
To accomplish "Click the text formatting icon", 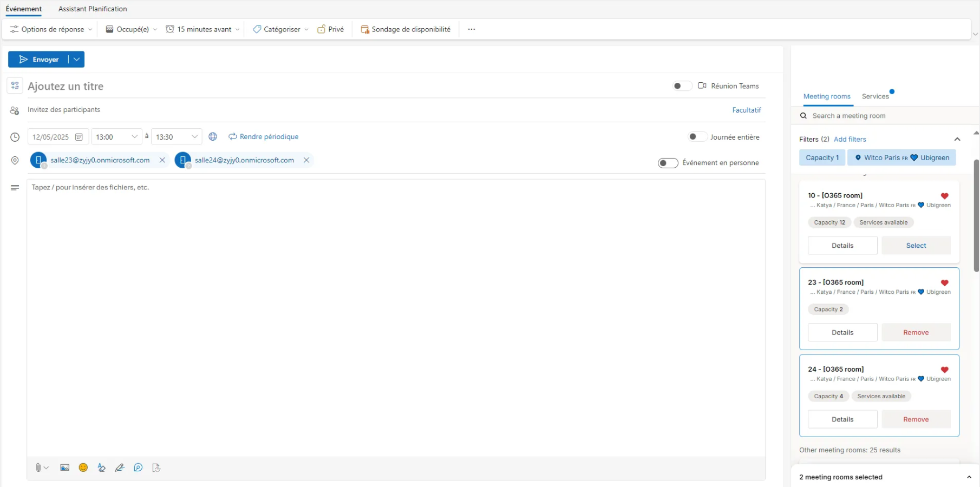I will tap(101, 468).
